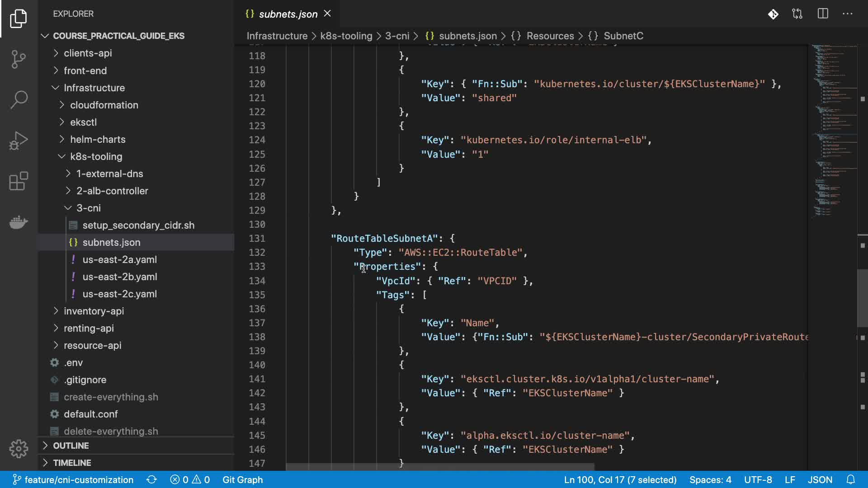This screenshot has width=868, height=488.
Task: Click the Open Changes icon
Action: pos(797,14)
